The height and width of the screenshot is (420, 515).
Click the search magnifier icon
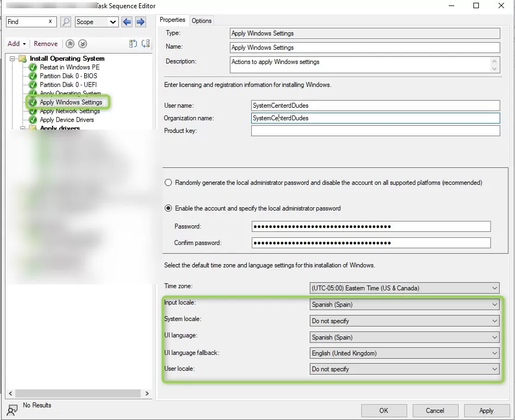[x=65, y=22]
